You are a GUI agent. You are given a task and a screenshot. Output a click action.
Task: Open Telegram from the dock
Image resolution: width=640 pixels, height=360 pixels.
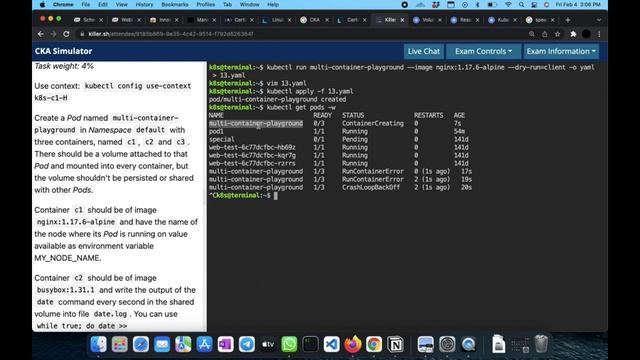point(247,344)
